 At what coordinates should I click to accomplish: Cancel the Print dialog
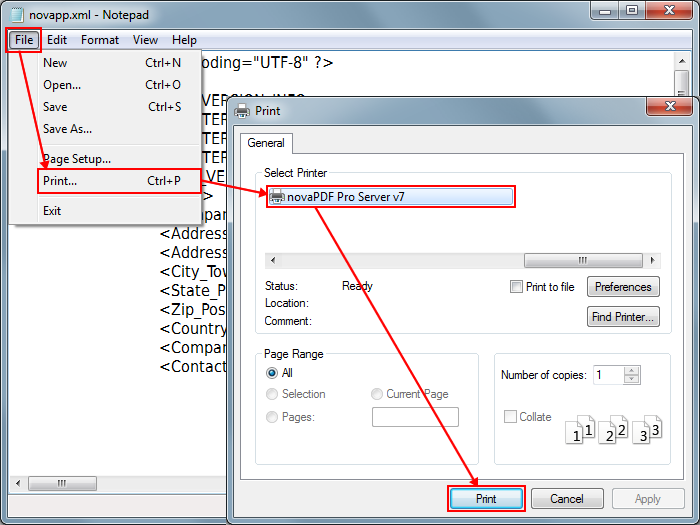tap(567, 499)
